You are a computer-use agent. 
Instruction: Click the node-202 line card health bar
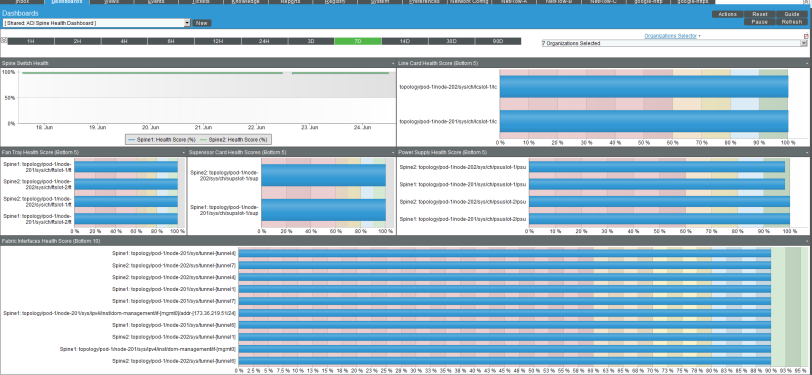[x=644, y=87]
